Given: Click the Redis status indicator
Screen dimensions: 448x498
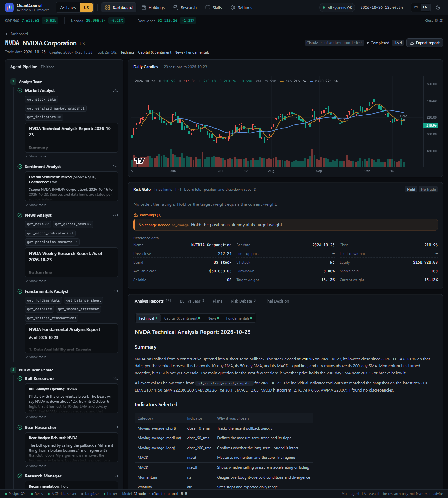Looking at the screenshot, I should click(x=37, y=494).
